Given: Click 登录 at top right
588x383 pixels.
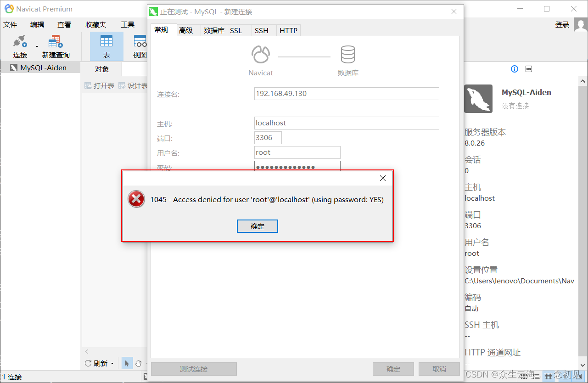Looking at the screenshot, I should pyautogui.click(x=562, y=25).
